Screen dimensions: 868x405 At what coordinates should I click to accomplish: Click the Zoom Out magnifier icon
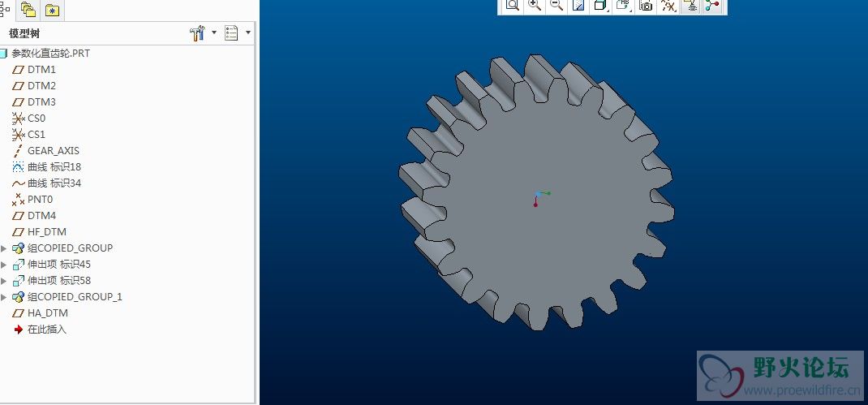click(556, 5)
